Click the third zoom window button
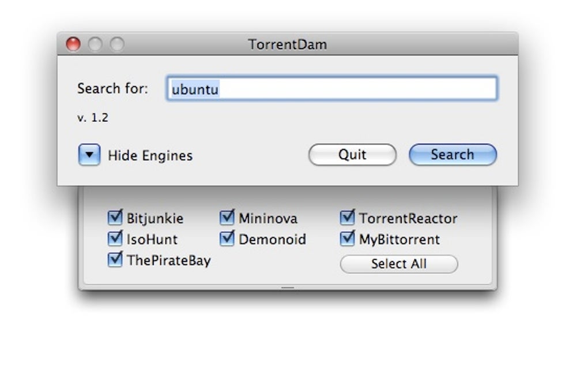The image size is (588, 370). [117, 44]
